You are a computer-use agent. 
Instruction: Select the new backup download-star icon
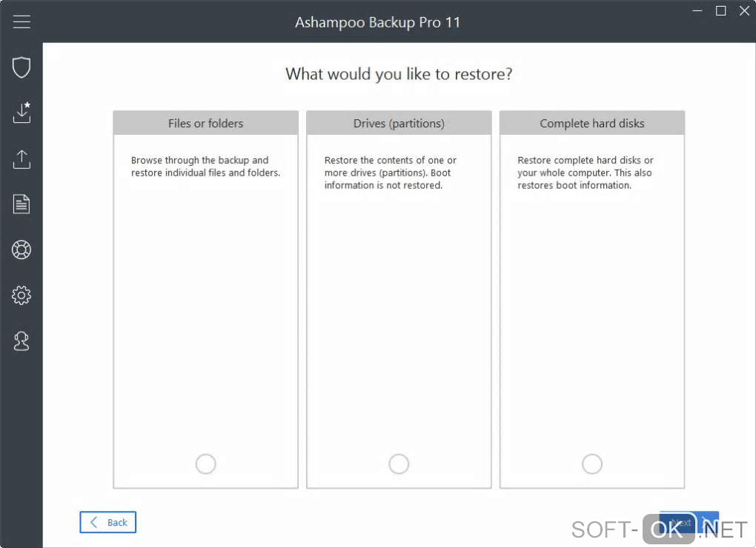pyautogui.click(x=21, y=113)
